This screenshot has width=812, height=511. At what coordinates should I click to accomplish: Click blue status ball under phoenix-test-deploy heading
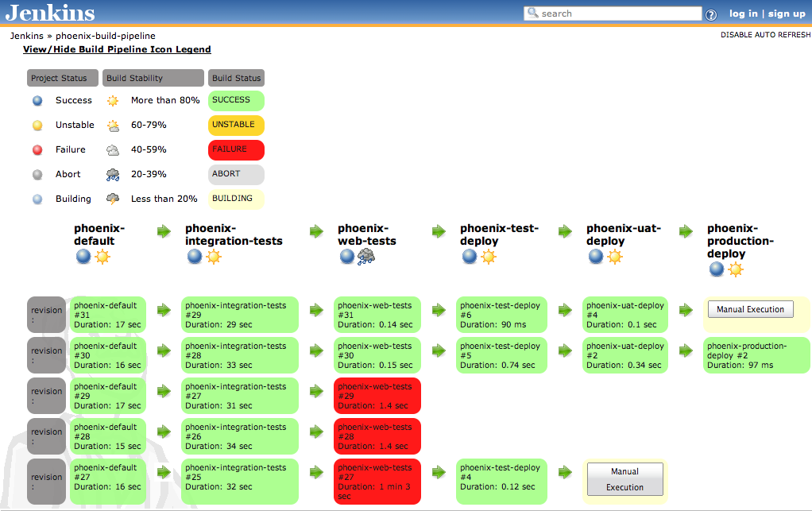[470, 256]
